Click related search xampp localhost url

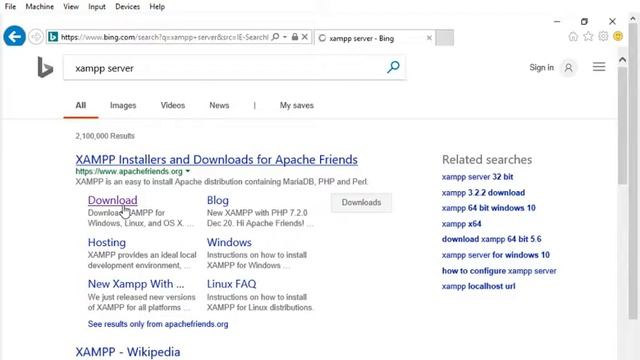(x=478, y=286)
